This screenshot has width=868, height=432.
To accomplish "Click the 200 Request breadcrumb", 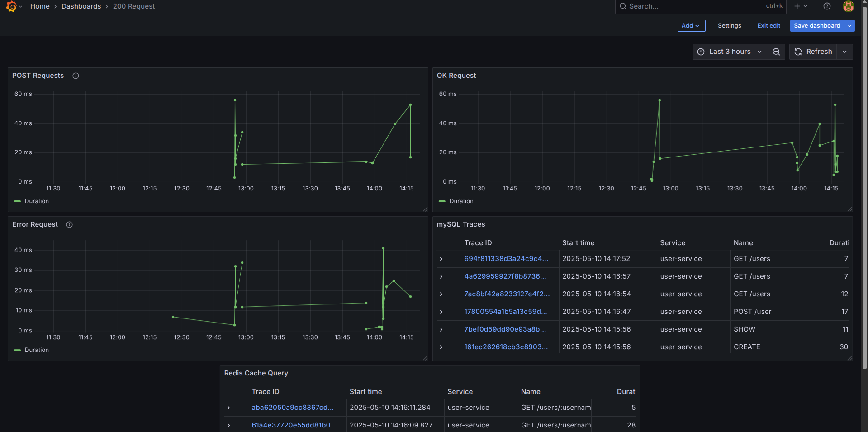I will [x=134, y=6].
